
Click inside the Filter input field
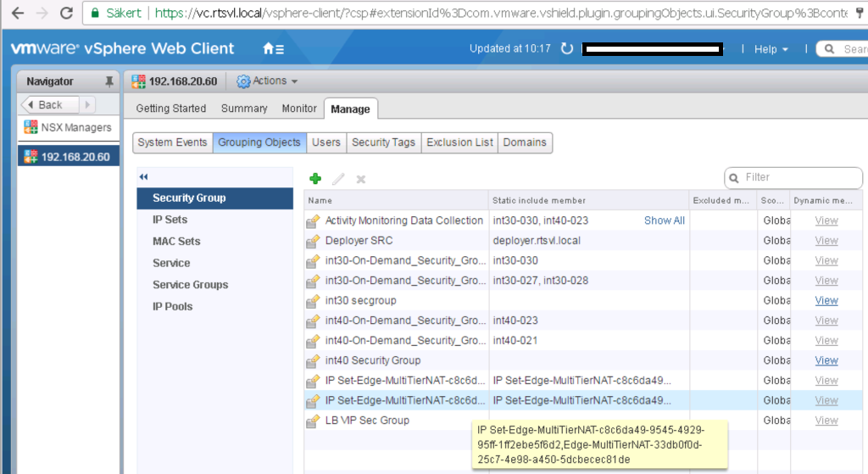point(793,178)
